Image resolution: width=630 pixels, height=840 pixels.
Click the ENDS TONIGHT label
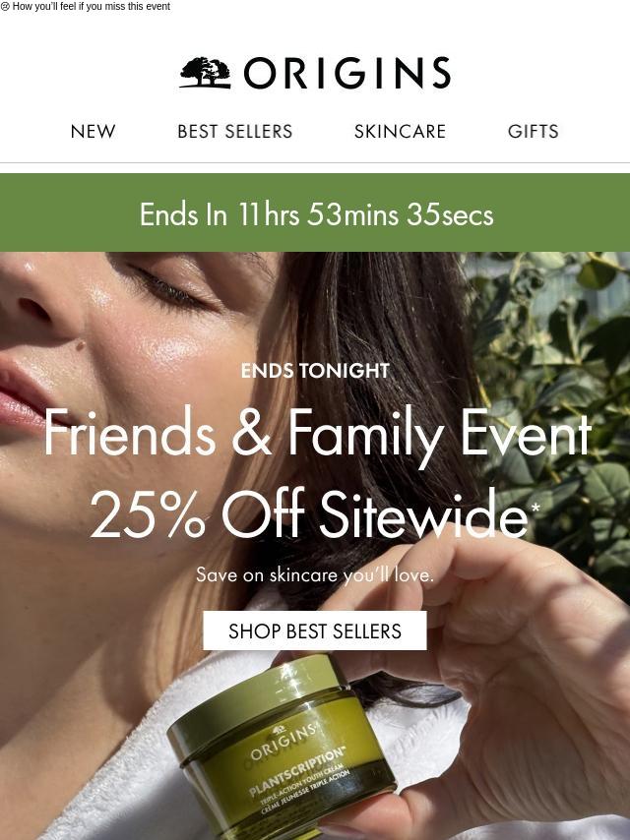(x=315, y=370)
